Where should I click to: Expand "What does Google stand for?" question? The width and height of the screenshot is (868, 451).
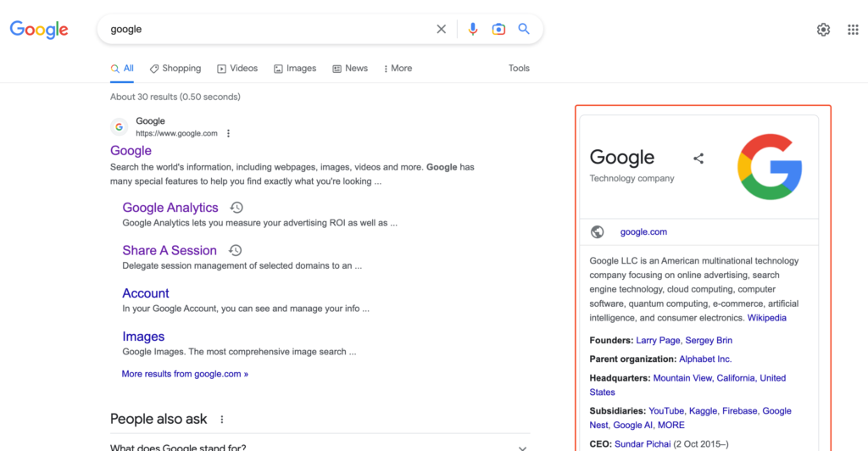[522, 448]
